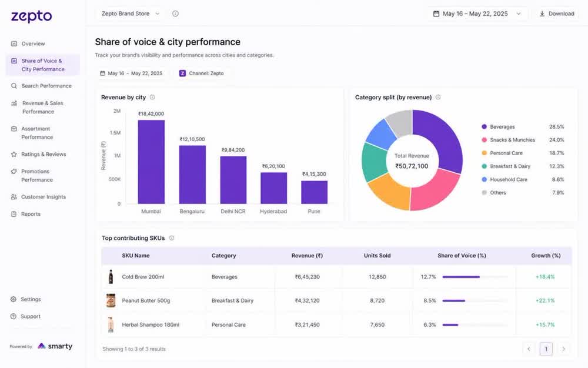588x368 pixels.
Task: Click the Assortment Performance box icon
Action: coord(14,129)
